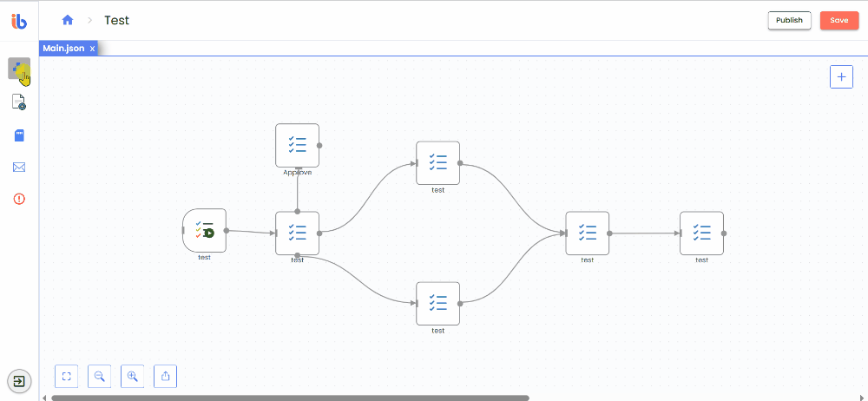Screen dimensions: 868x401
Task: Click the final node's test label
Action: 701,260
